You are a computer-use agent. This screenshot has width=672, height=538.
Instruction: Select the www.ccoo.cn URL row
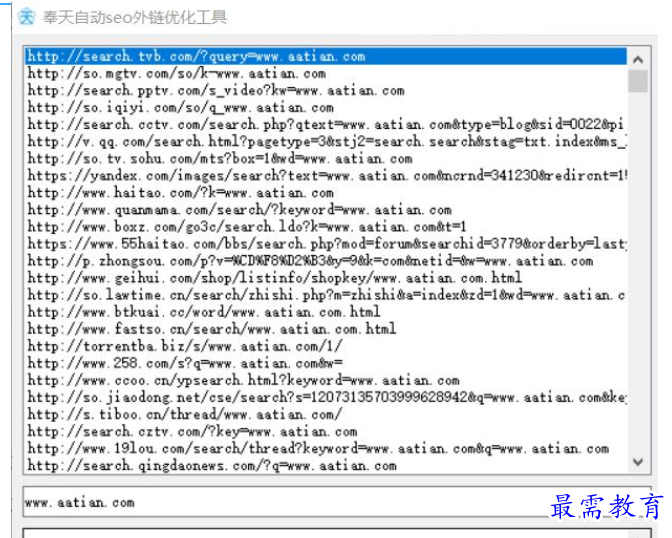[x=326, y=380]
